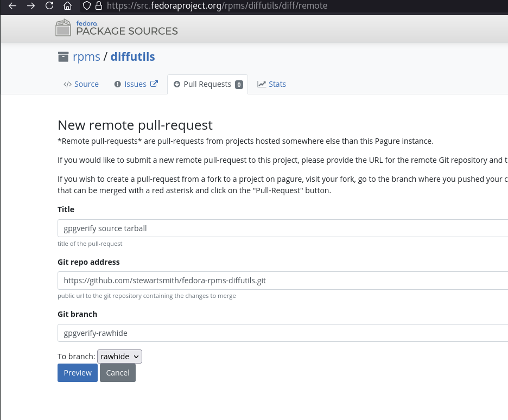Reload the page with refresh icon

click(x=49, y=5)
